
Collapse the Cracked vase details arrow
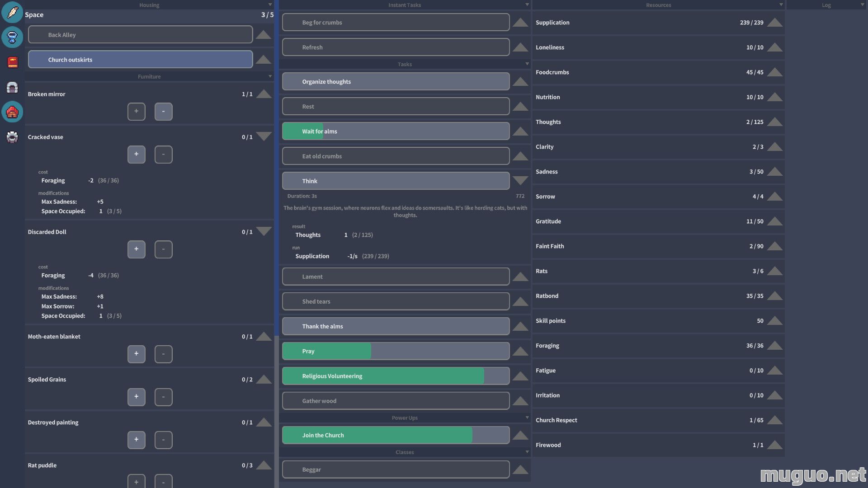(264, 136)
